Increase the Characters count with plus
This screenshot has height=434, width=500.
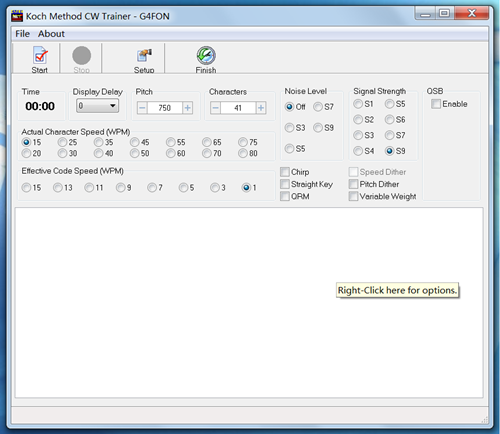(x=261, y=108)
